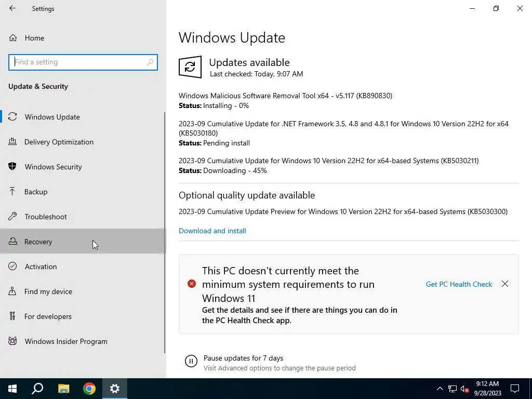The image size is (532, 399).
Task: Click Download and install link
Action: 212,231
